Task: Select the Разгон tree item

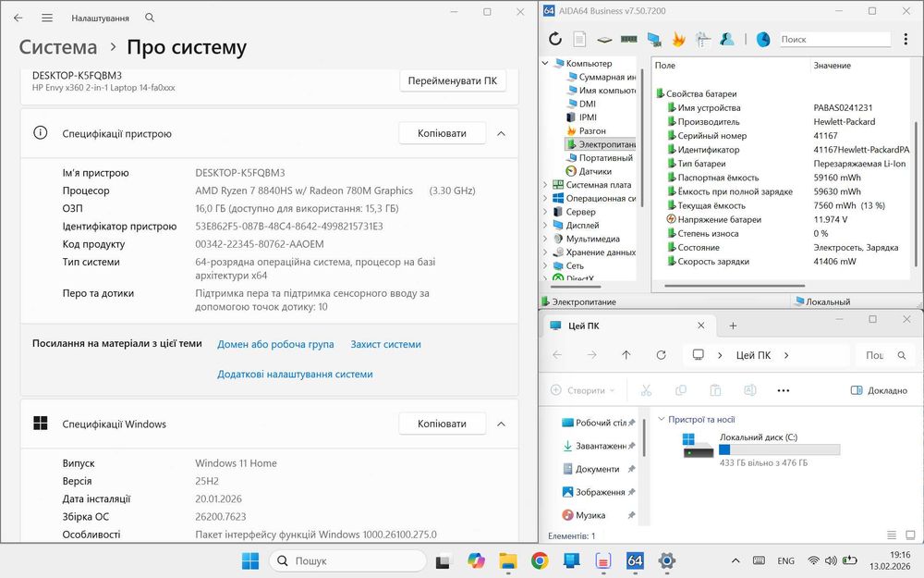Action: tap(587, 130)
